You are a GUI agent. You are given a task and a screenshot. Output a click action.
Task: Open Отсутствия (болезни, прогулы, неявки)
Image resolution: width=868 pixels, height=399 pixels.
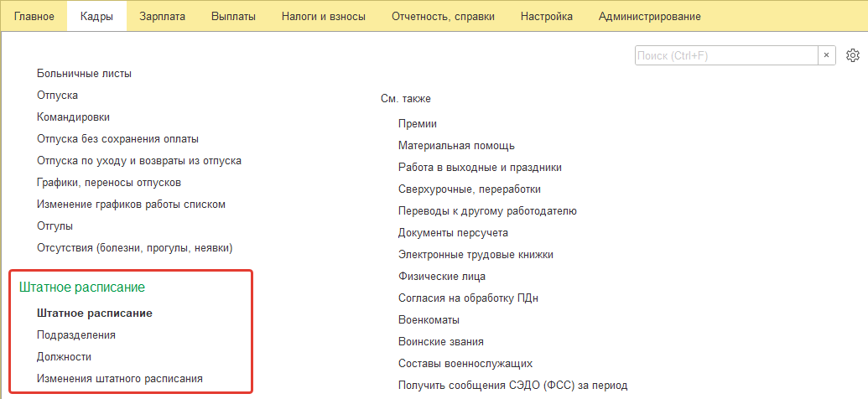[134, 248]
